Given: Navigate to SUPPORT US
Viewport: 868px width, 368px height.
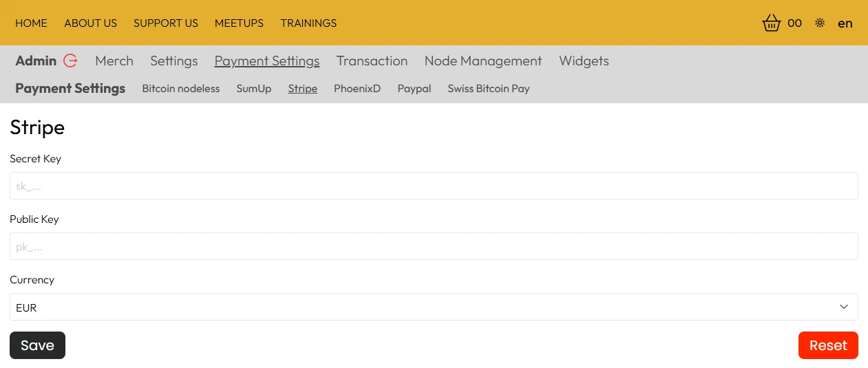Looking at the screenshot, I should coord(165,23).
